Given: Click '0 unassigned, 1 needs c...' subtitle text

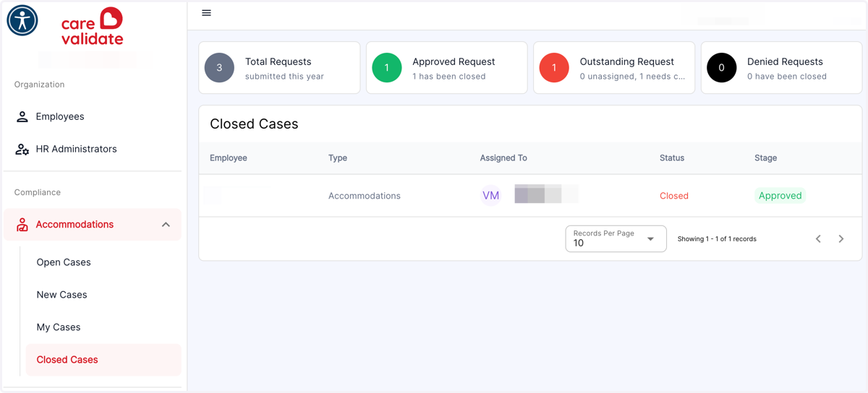Looking at the screenshot, I should 632,77.
